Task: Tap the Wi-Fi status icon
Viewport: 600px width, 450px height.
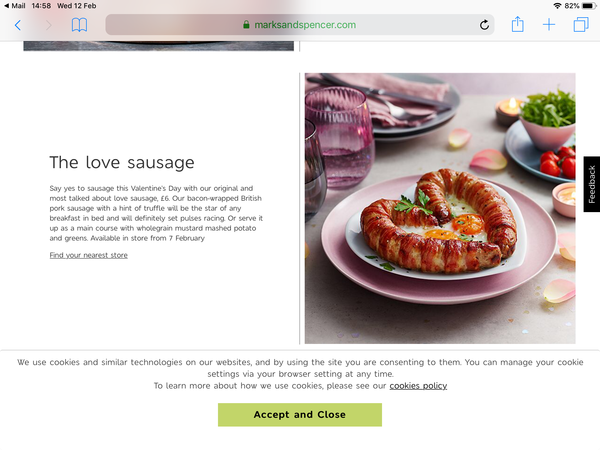Action: tap(558, 6)
